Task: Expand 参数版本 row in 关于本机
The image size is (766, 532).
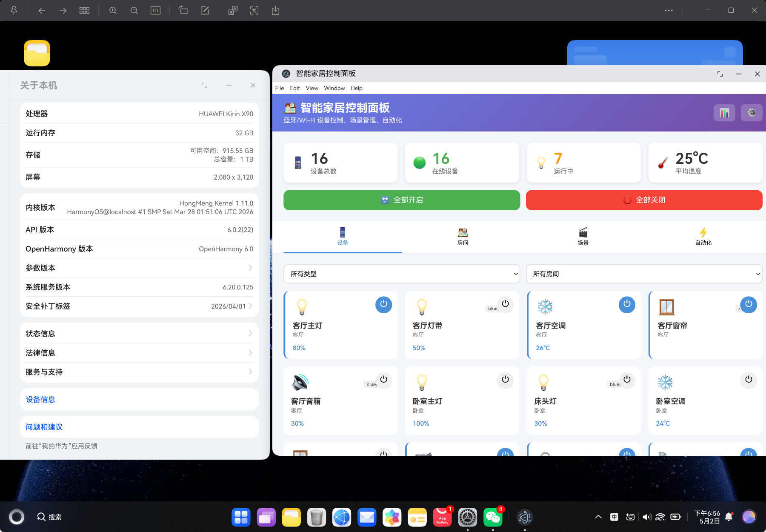Action: [x=139, y=268]
